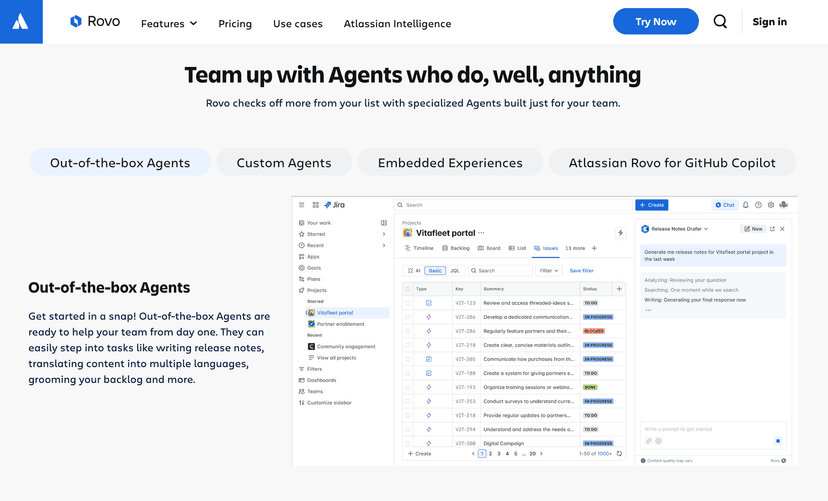Add a view with the plus after 11 more
The height and width of the screenshot is (501, 828).
[x=594, y=248]
